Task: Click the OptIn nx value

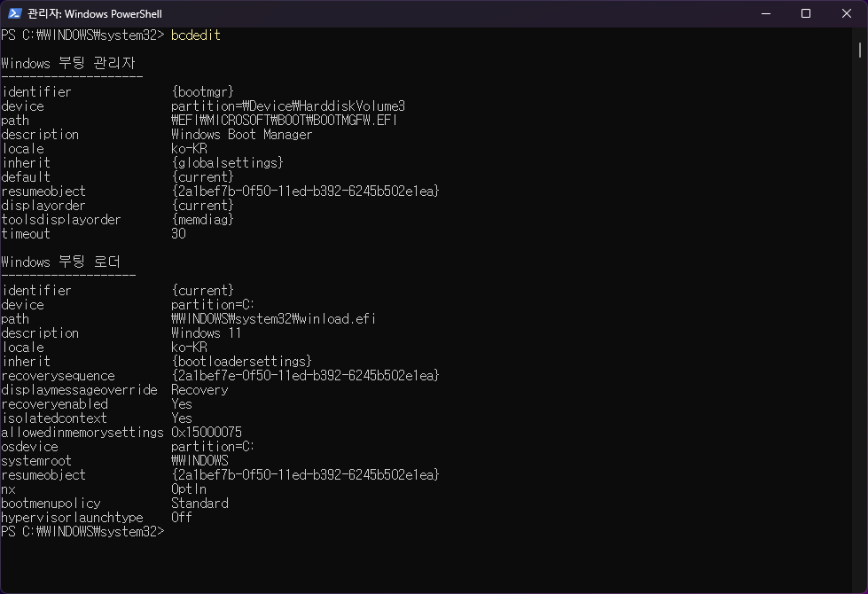Action: (189, 488)
